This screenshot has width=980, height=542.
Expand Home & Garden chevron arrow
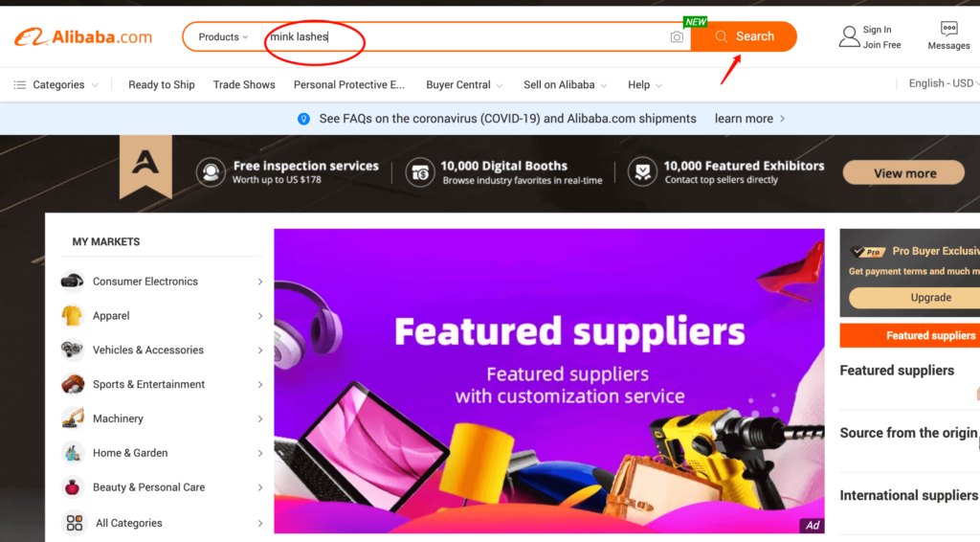click(x=260, y=453)
